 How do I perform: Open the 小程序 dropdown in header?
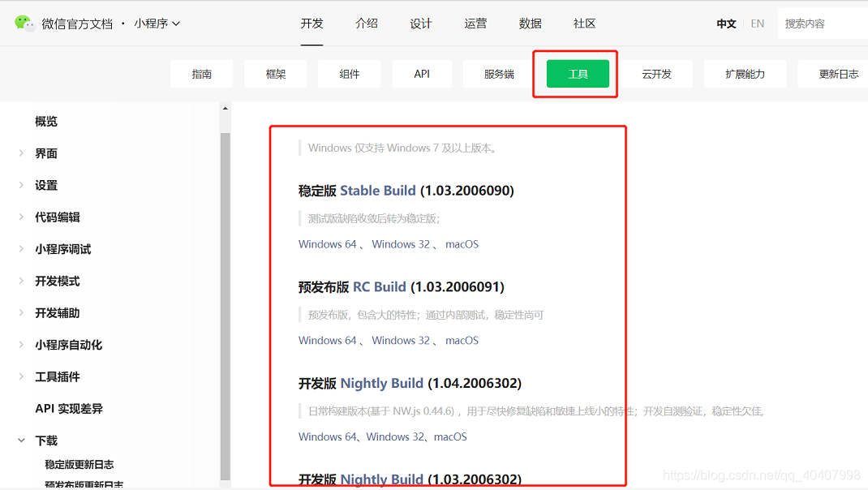(x=157, y=24)
